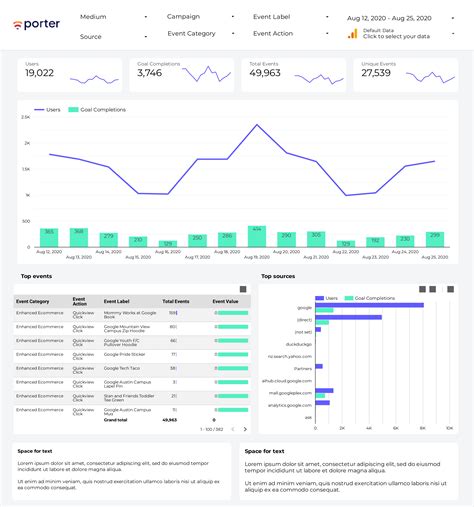This screenshot has height=507, width=474.
Task: Click Users legend swatch in Top sources chart
Action: tap(320, 298)
